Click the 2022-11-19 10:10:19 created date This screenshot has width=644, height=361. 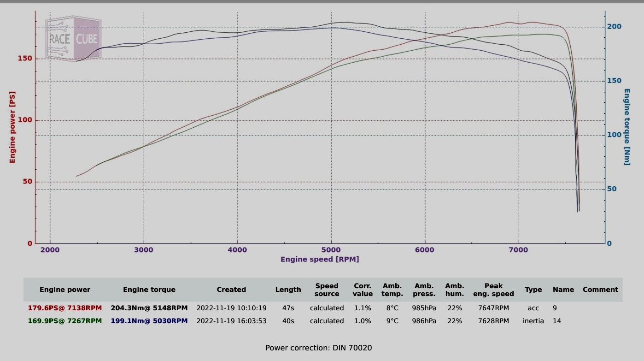pos(231,308)
